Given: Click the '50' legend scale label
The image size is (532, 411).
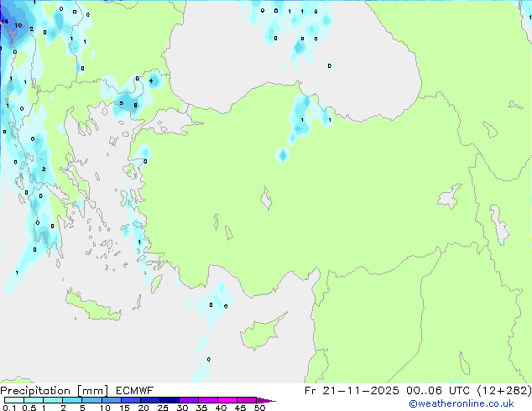Looking at the screenshot, I should coord(260,408).
